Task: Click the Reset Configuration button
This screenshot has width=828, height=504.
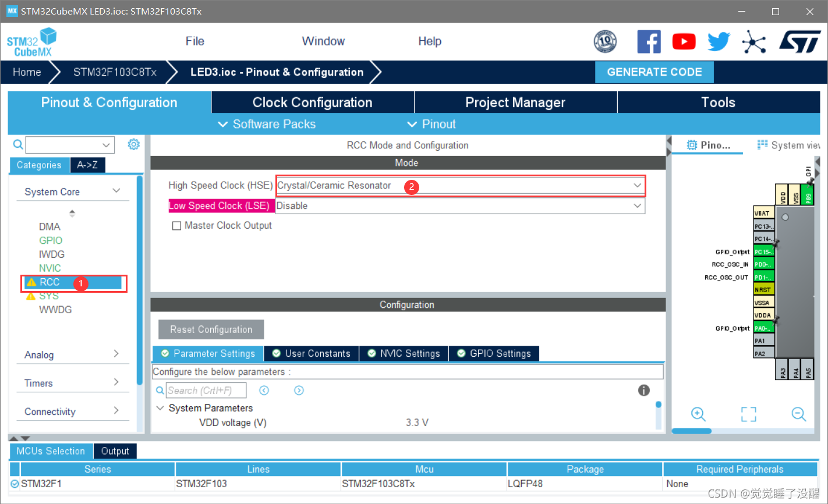Action: pos(211,329)
